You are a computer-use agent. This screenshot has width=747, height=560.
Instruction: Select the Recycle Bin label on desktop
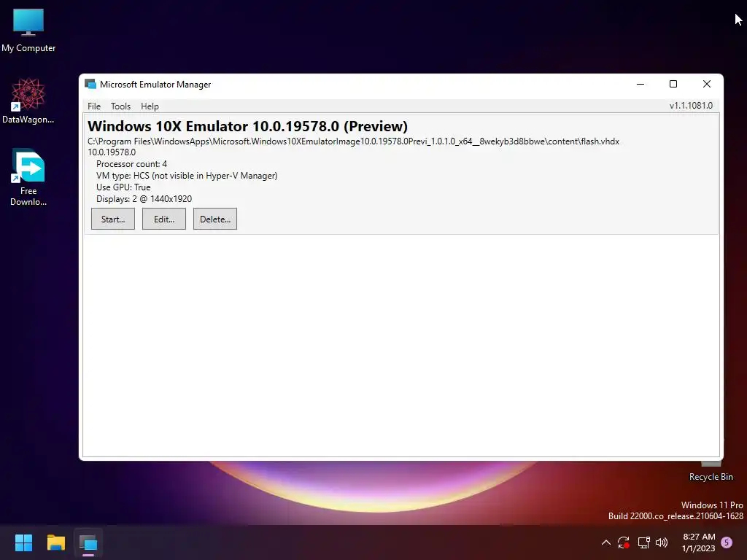711,477
